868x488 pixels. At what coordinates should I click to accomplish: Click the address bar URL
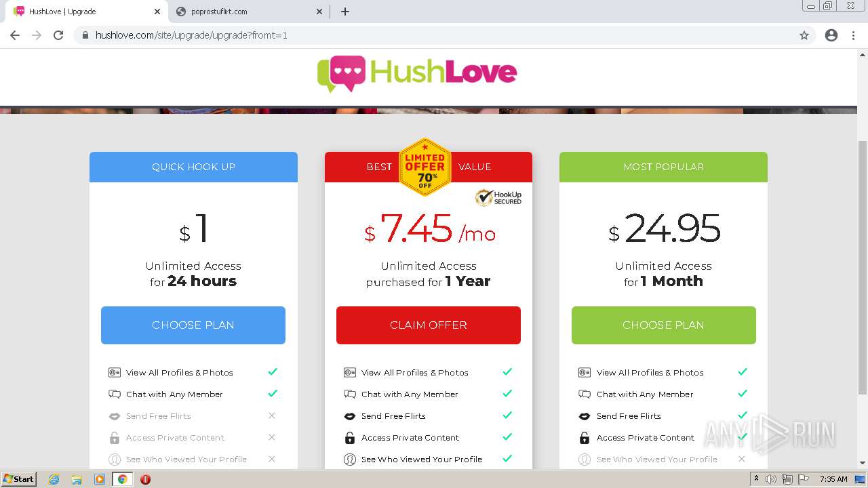(x=191, y=35)
